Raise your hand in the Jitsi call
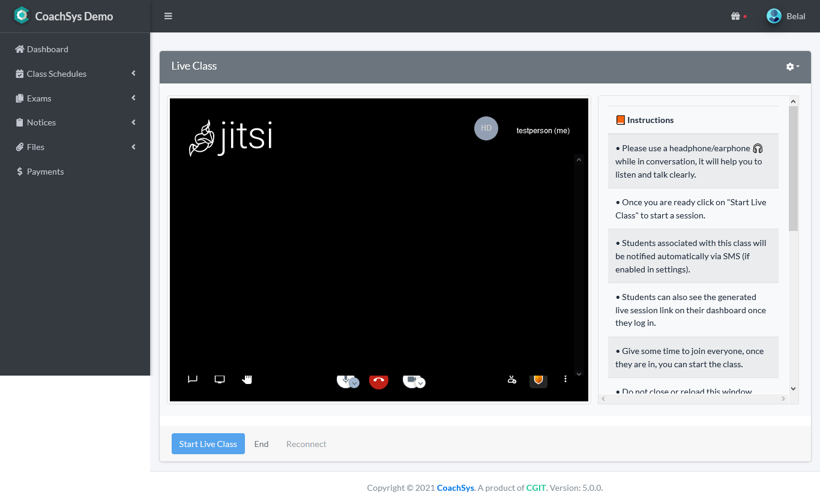The image size is (820, 504). point(247,379)
